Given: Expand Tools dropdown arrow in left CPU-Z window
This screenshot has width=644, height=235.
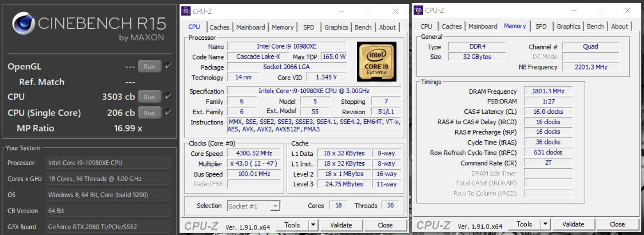Looking at the screenshot, I should (x=313, y=225).
